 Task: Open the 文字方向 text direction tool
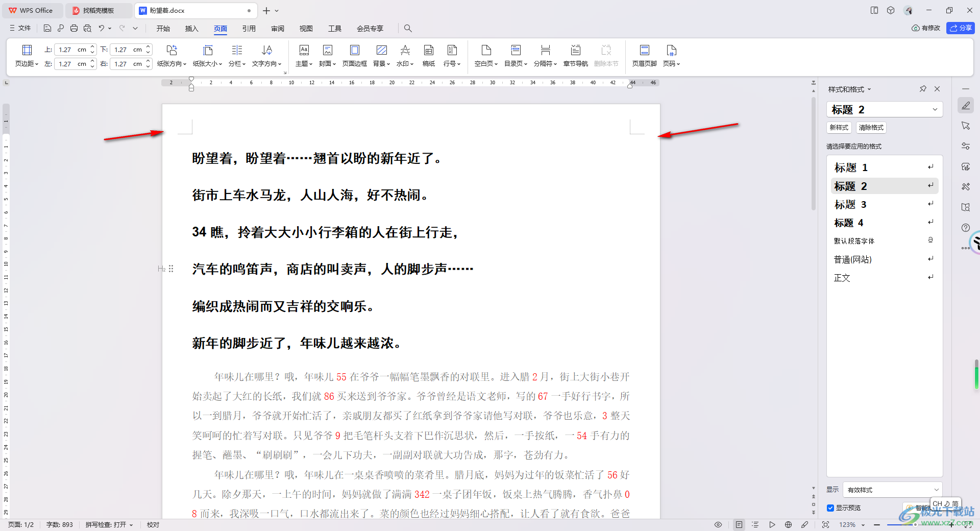(266, 56)
